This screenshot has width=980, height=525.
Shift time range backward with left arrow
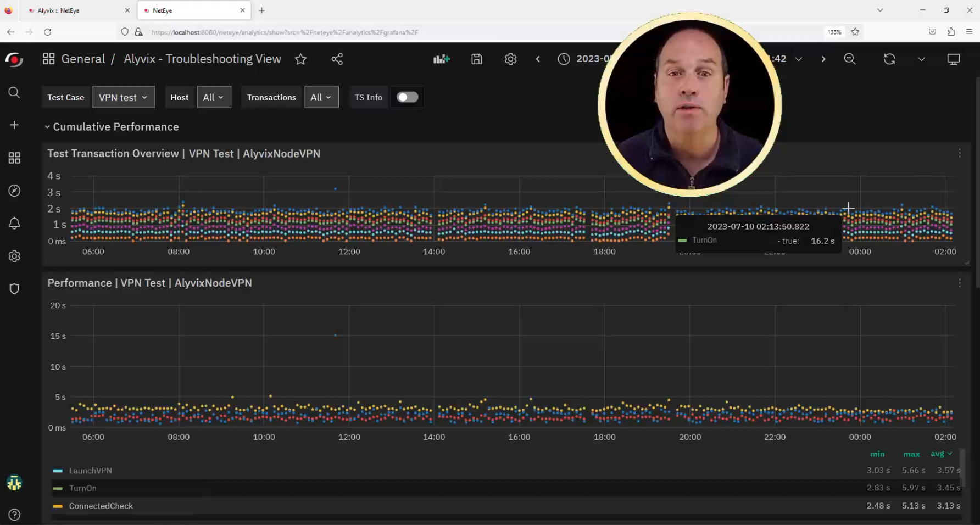538,59
